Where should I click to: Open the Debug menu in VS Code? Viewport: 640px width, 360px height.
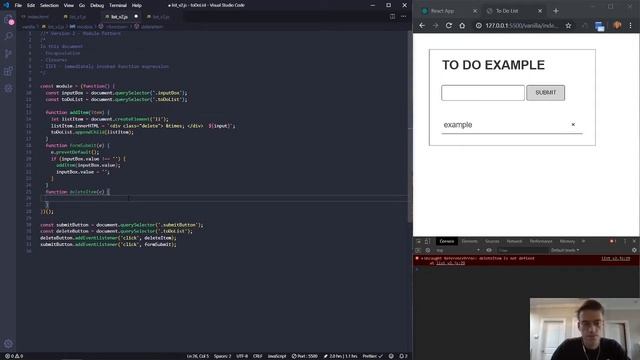97,5
